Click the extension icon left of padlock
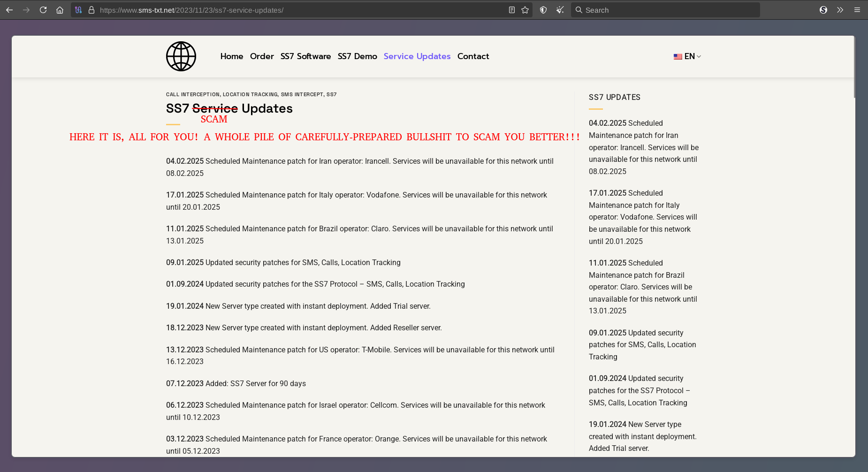The height and width of the screenshot is (472, 868). tap(78, 10)
